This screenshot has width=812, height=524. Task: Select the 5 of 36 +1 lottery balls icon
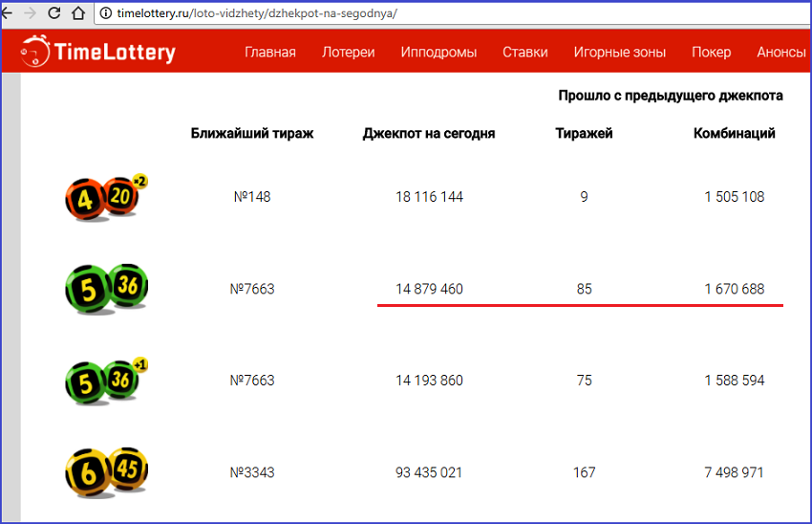click(x=106, y=381)
